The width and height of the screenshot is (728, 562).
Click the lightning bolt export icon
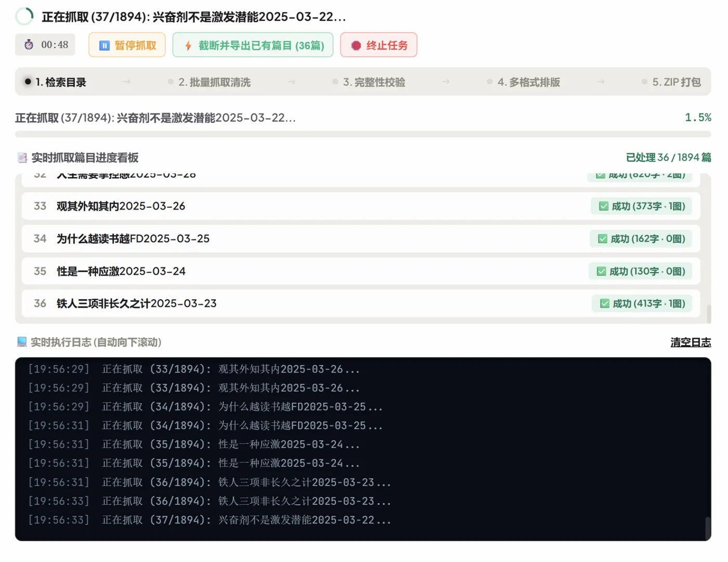coord(188,46)
